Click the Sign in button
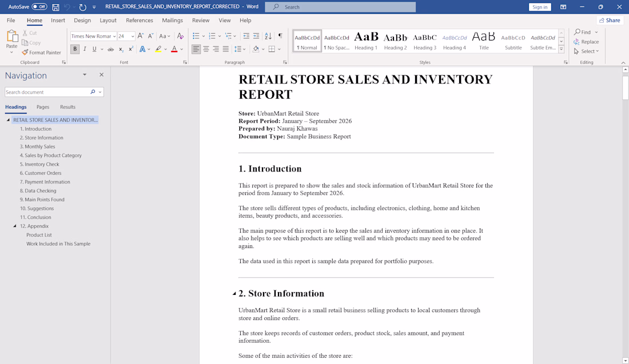The image size is (629, 364). click(x=540, y=7)
